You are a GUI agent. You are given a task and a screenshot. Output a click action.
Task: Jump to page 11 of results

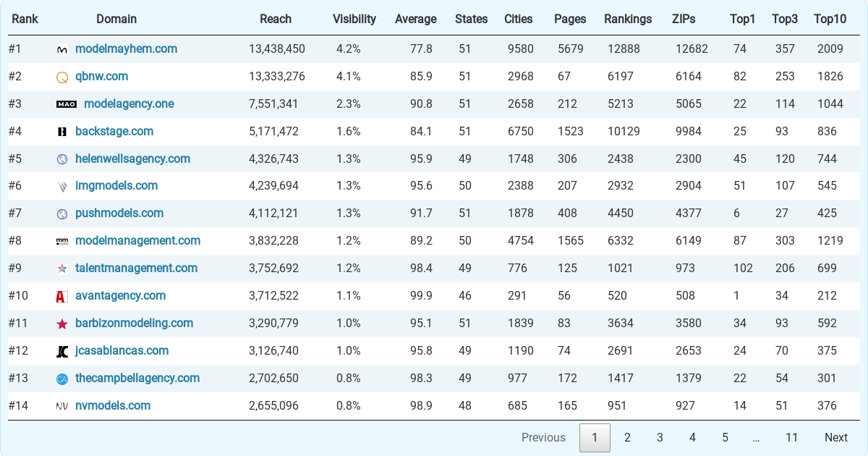(x=792, y=437)
